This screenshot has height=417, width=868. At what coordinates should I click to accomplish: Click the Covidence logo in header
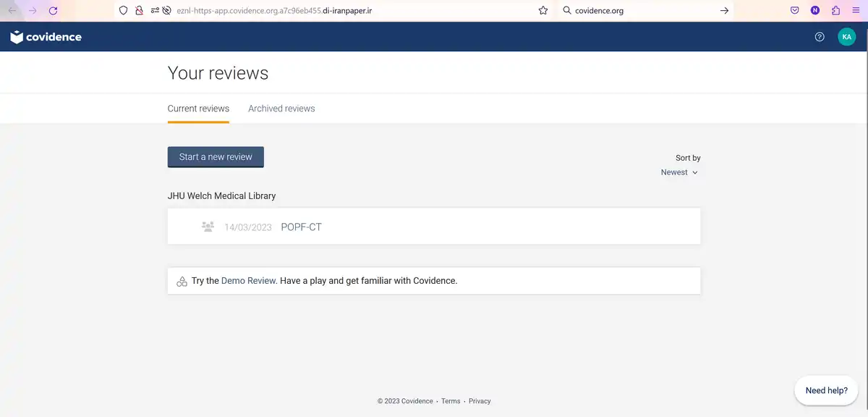[x=46, y=37]
